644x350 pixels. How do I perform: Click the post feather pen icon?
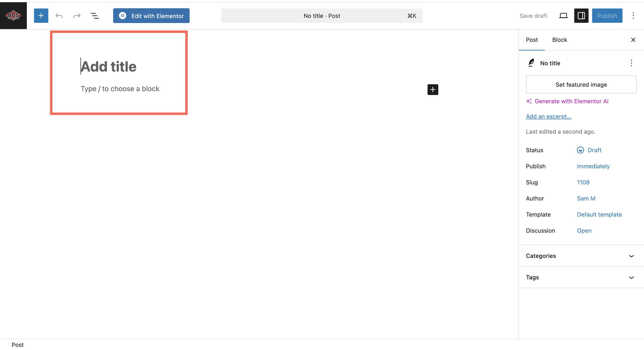531,63
